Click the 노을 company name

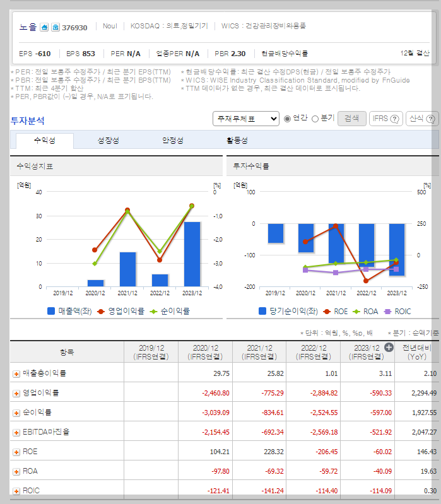pyautogui.click(x=28, y=27)
